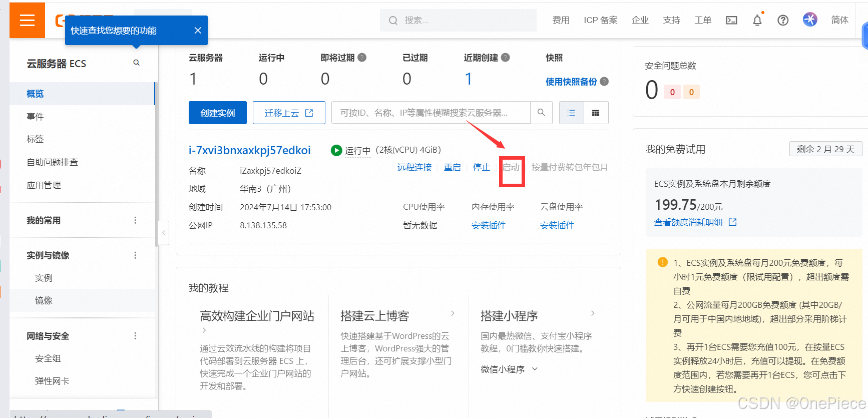This screenshot has width=868, height=418.
Task: Open 支持 in the top navigation
Action: coord(672,20)
